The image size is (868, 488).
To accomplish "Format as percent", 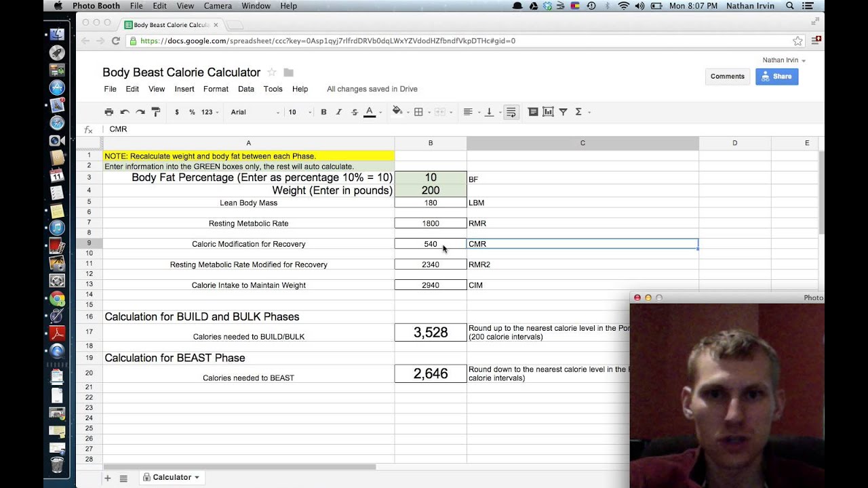I will tap(192, 112).
